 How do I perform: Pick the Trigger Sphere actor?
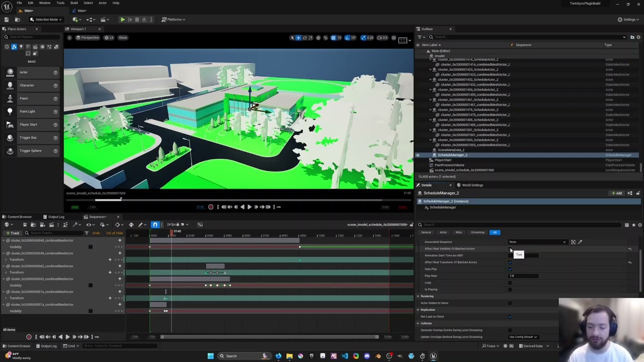30,151
